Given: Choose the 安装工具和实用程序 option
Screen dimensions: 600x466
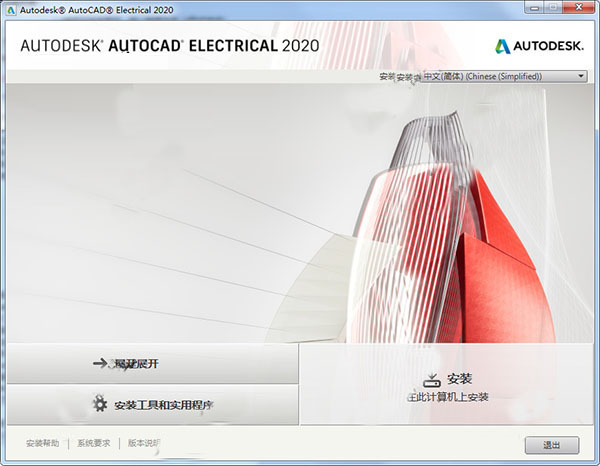Looking at the screenshot, I should (x=150, y=404).
